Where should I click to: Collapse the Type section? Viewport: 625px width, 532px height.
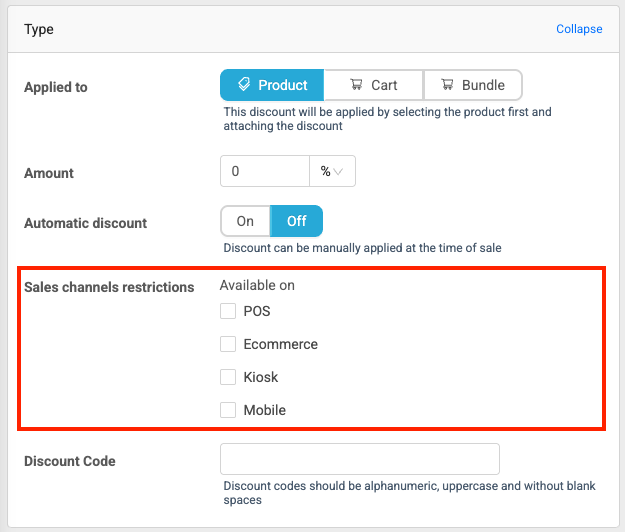point(579,29)
